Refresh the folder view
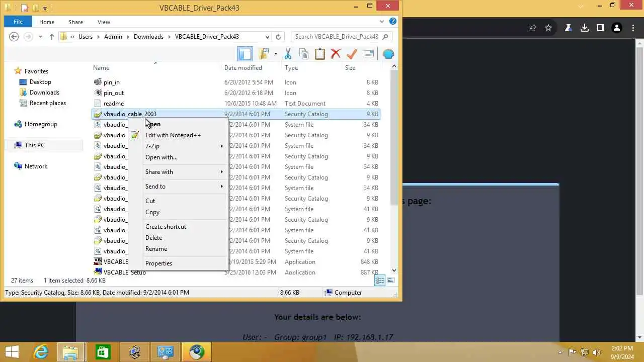The image size is (644, 362). pos(278,37)
